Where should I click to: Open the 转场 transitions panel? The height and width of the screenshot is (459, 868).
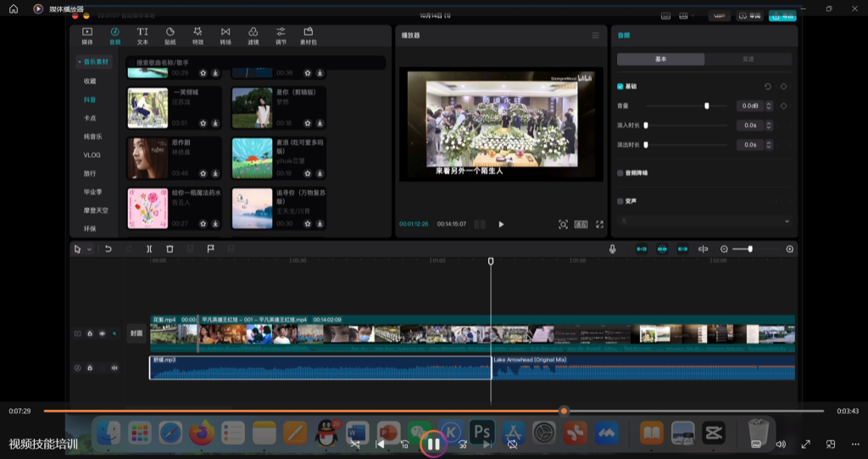tap(225, 36)
